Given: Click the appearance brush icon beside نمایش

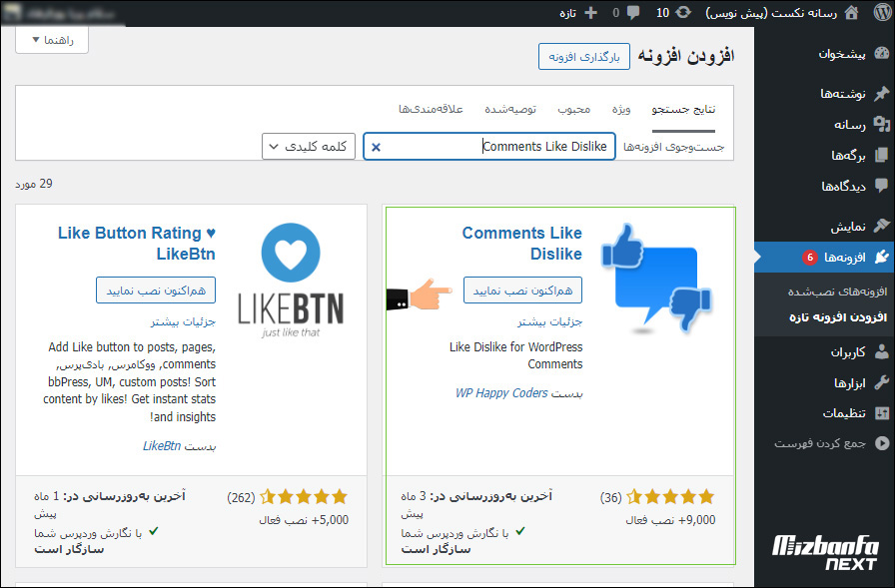Looking at the screenshot, I should click(882, 226).
